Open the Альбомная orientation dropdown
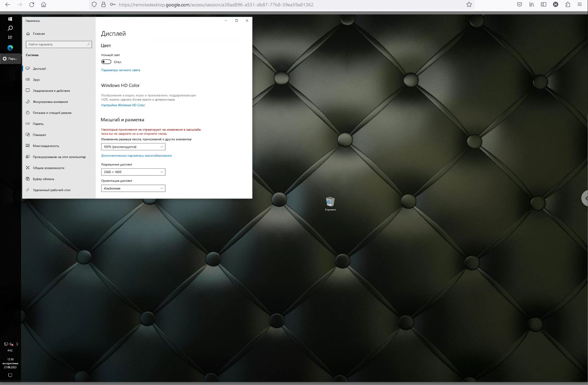 pos(133,188)
